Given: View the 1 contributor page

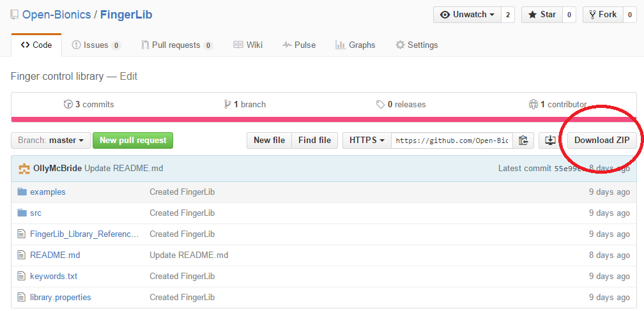Looking at the screenshot, I should point(558,105).
